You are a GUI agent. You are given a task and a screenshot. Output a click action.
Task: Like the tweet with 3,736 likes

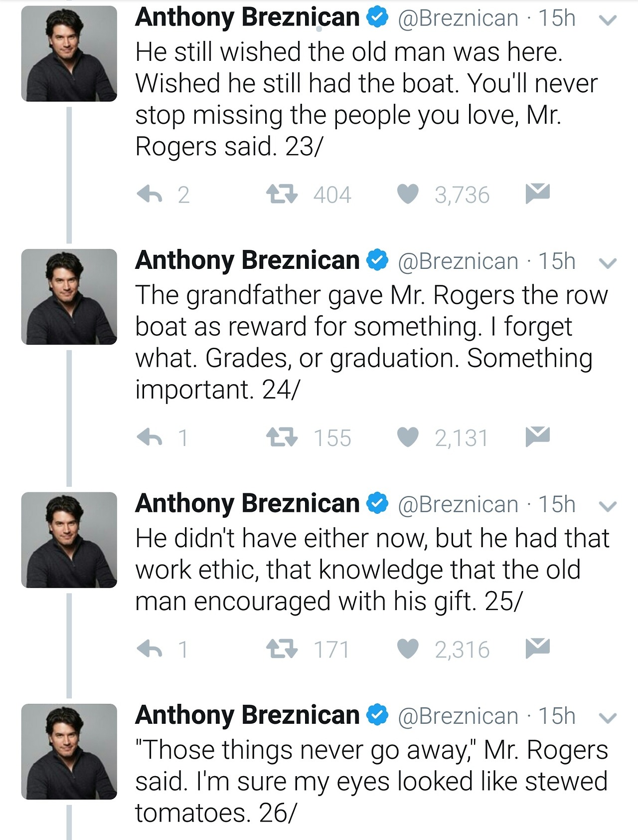point(408,194)
